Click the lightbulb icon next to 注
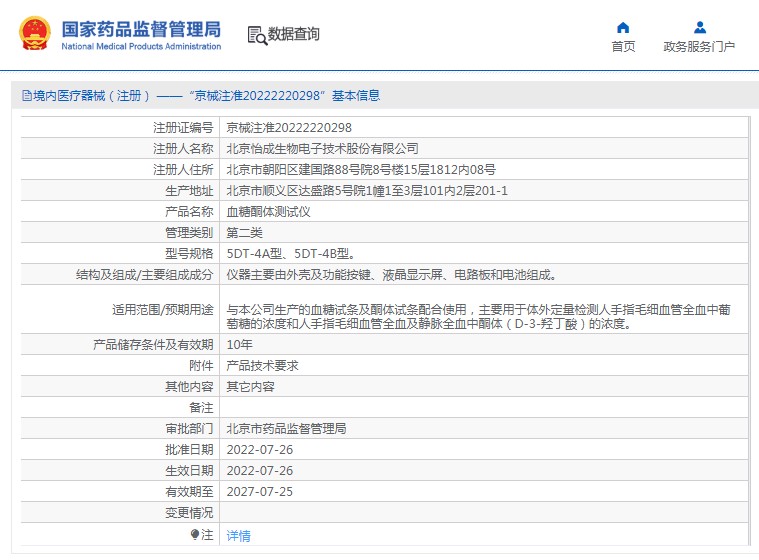This screenshot has height=560, width=759. point(195,534)
